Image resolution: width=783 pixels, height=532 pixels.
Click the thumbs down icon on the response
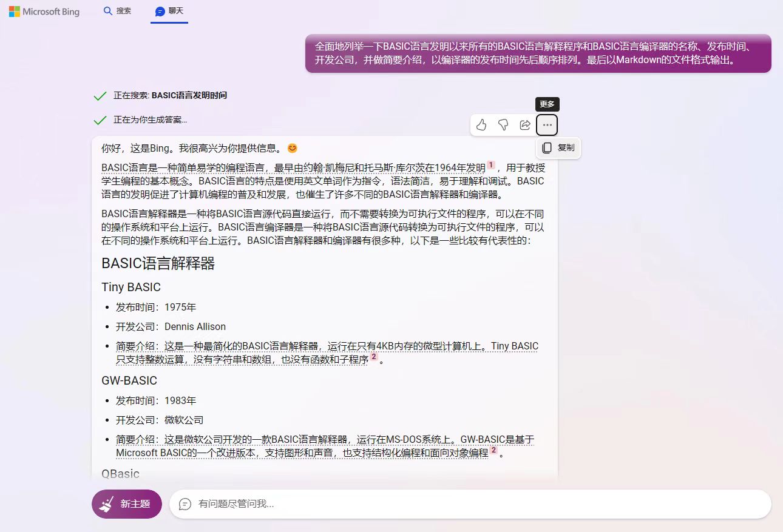pos(503,124)
